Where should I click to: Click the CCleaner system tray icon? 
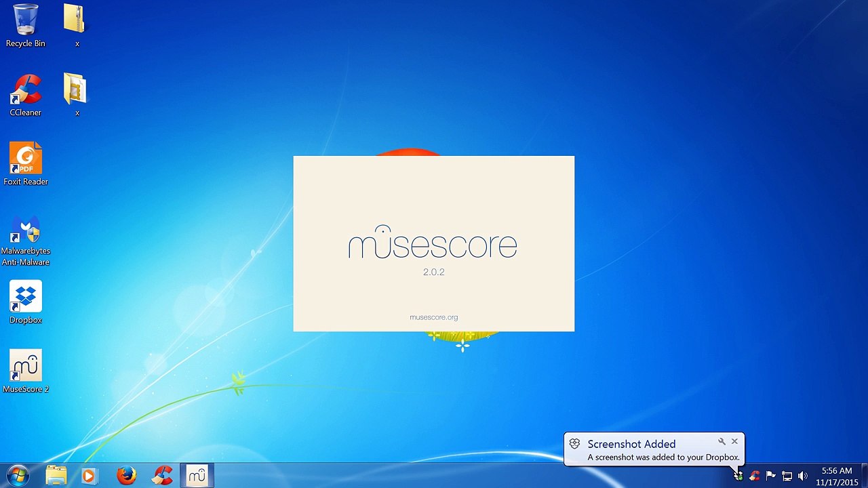[x=755, y=476]
